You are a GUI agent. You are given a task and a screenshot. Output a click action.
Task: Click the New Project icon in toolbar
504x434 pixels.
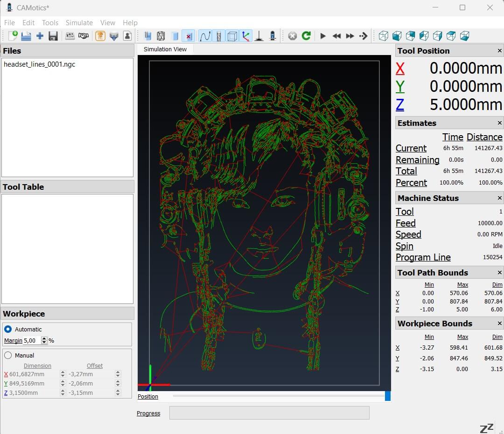click(13, 36)
